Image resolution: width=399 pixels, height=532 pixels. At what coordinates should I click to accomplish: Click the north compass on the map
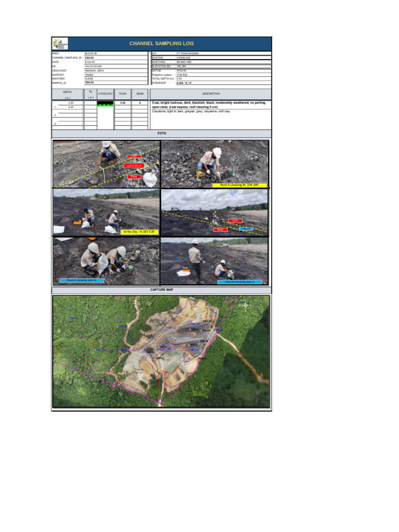[245, 304]
